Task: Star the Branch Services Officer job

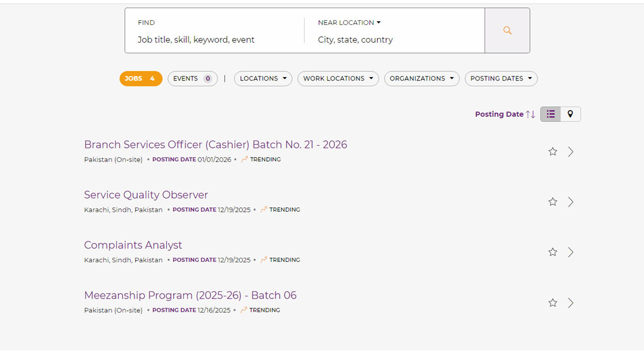Action: click(x=553, y=152)
